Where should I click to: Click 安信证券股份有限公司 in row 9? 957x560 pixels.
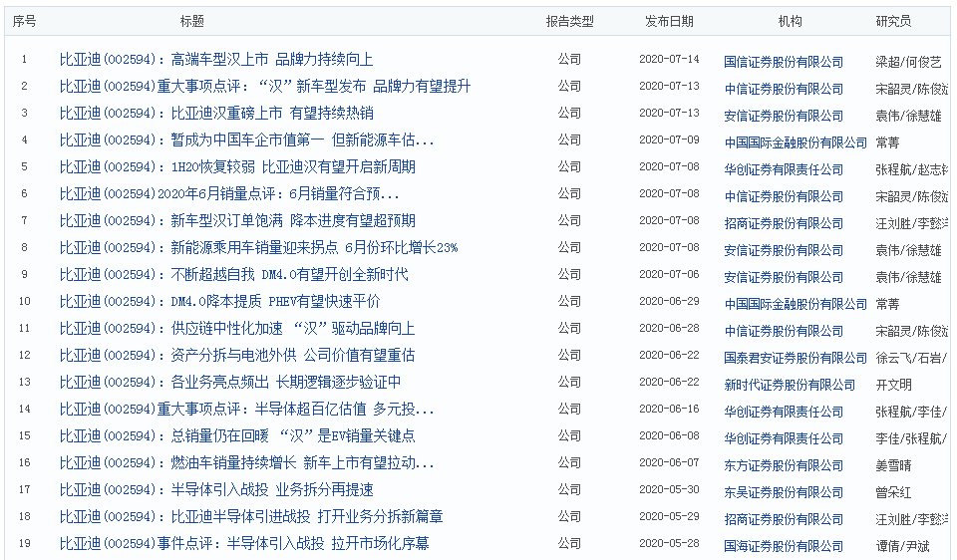coord(784,276)
